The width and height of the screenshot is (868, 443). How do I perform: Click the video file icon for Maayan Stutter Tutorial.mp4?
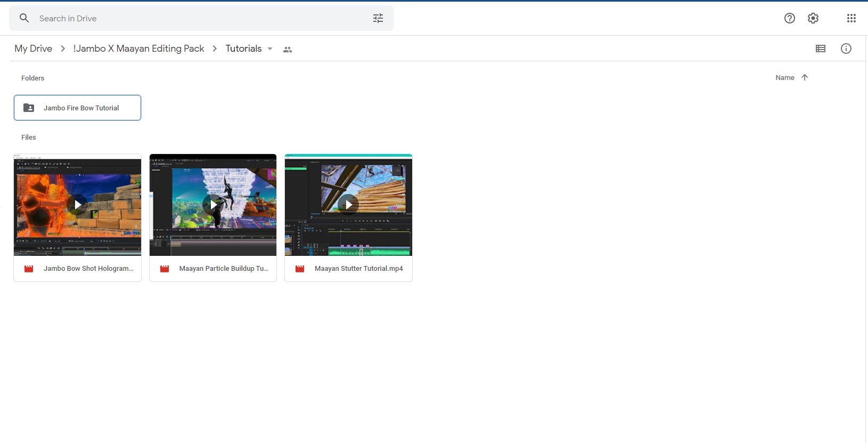[300, 269]
